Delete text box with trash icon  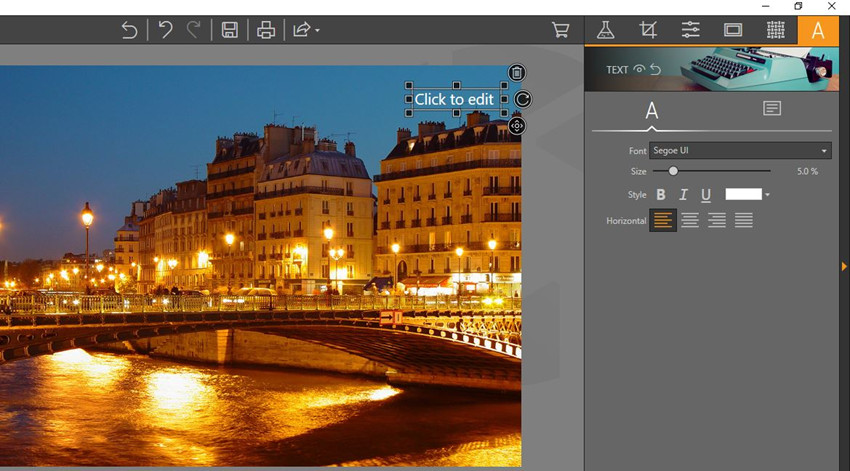click(516, 72)
